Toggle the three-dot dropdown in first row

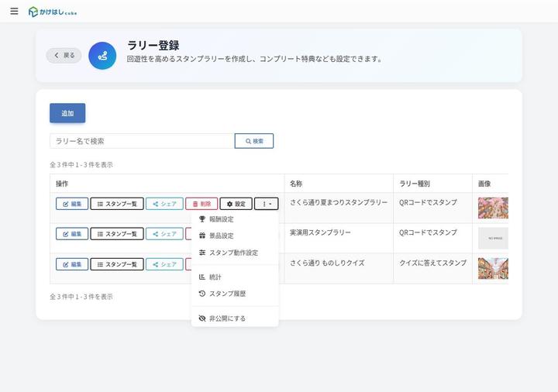click(266, 204)
